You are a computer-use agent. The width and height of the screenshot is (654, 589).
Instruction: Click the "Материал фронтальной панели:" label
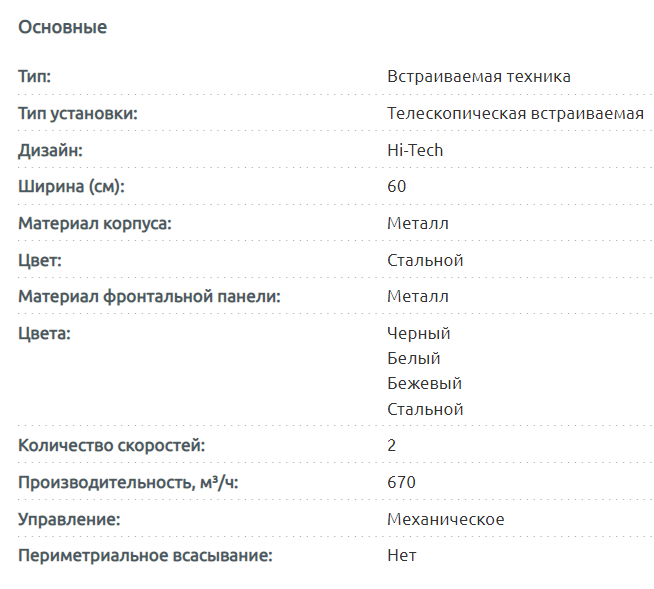149,296
